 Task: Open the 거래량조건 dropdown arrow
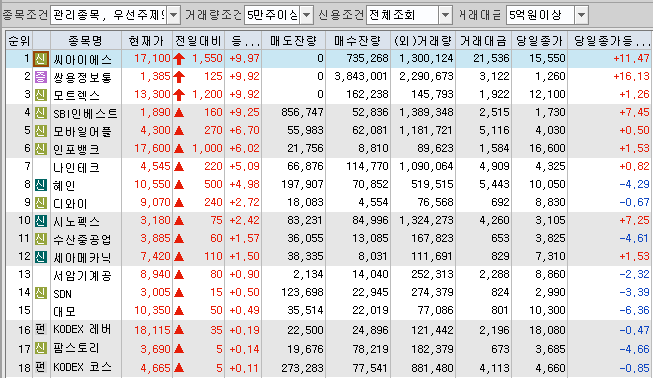click(307, 15)
